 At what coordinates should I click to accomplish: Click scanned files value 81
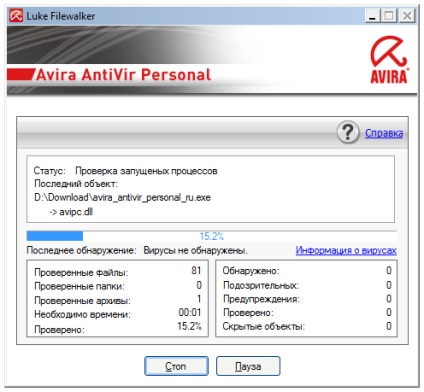[x=196, y=270]
